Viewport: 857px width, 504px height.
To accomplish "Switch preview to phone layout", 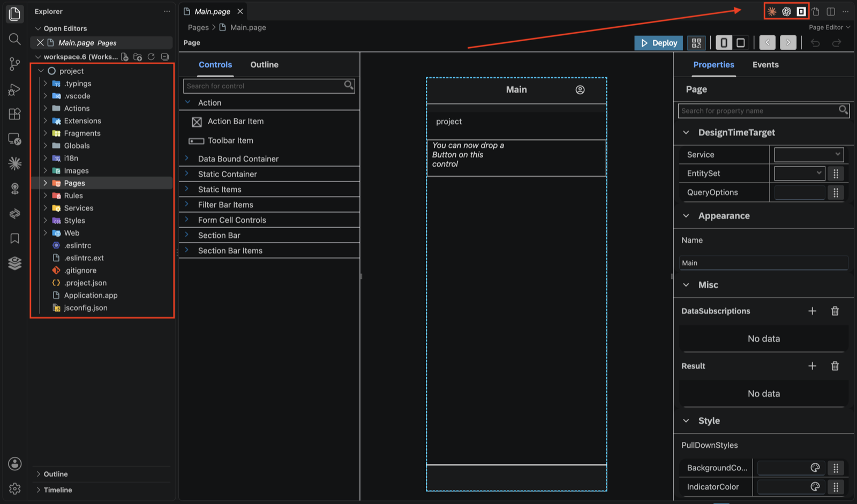I will pyautogui.click(x=724, y=43).
